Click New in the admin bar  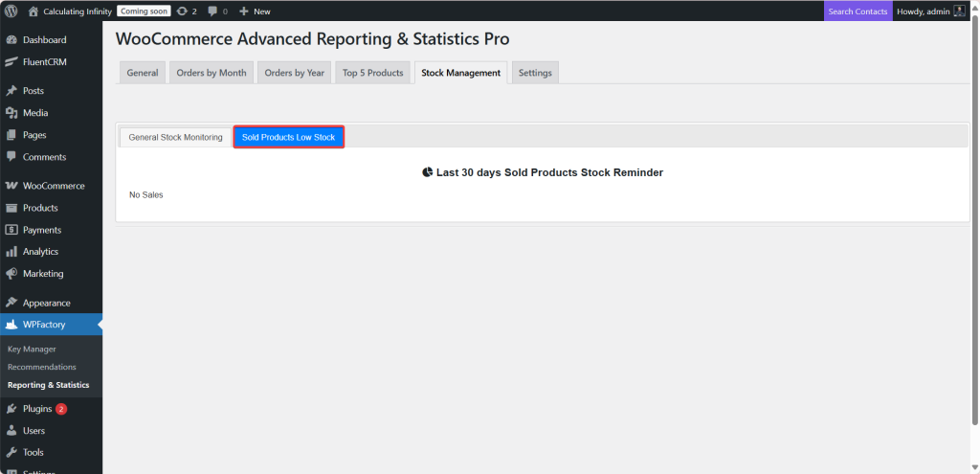coord(262,11)
